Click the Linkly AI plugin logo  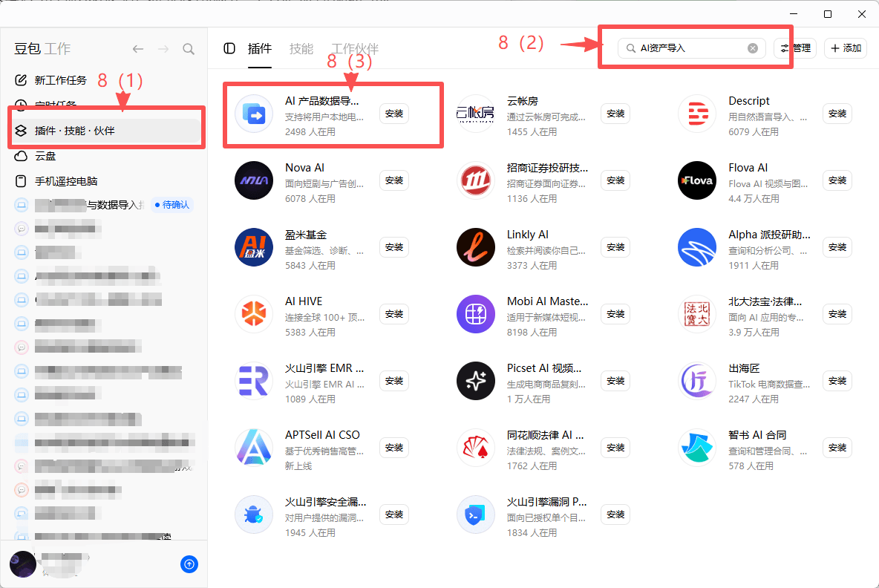(x=475, y=247)
